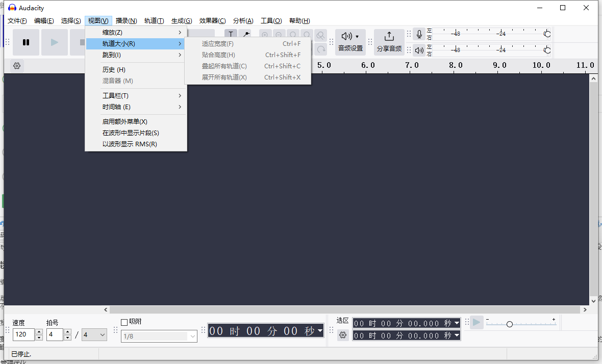The width and height of the screenshot is (602, 364).
Task: Open the selection end time format dropdown
Action: (x=457, y=335)
